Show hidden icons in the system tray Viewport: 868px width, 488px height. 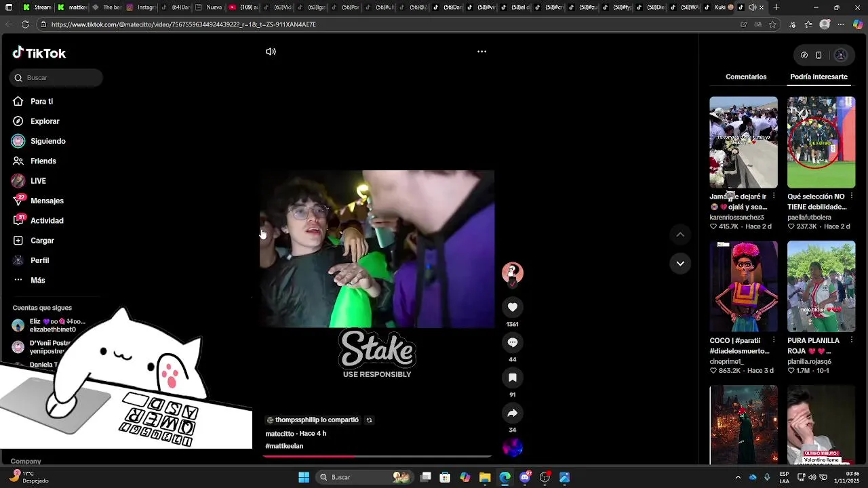tap(738, 477)
